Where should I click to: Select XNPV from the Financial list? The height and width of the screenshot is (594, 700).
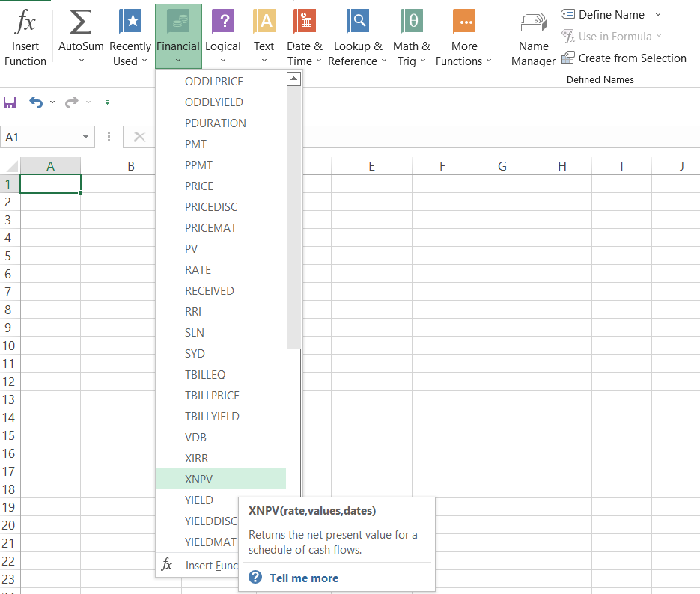pyautogui.click(x=199, y=479)
